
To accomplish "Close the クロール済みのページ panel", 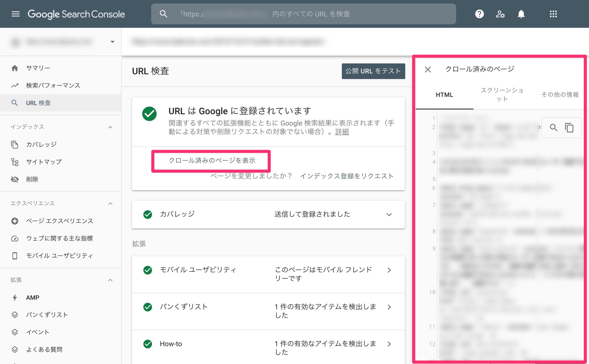I will click(x=428, y=69).
